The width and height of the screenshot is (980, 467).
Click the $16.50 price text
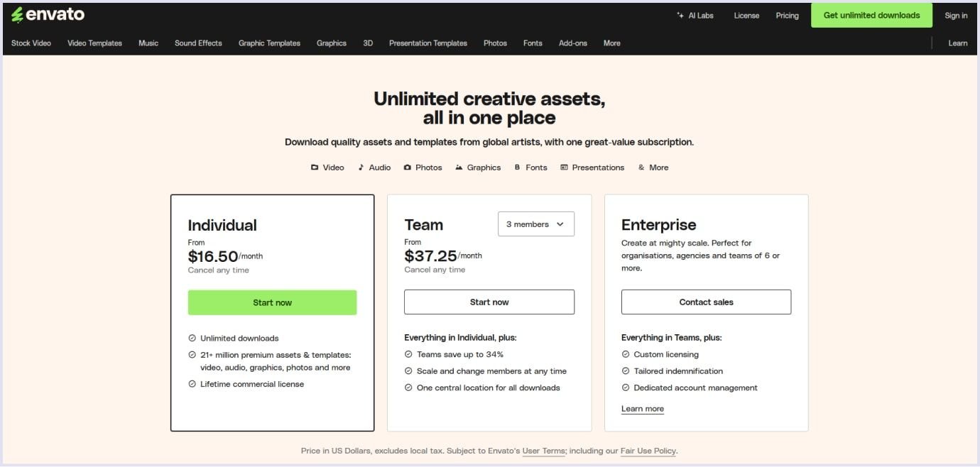(213, 257)
